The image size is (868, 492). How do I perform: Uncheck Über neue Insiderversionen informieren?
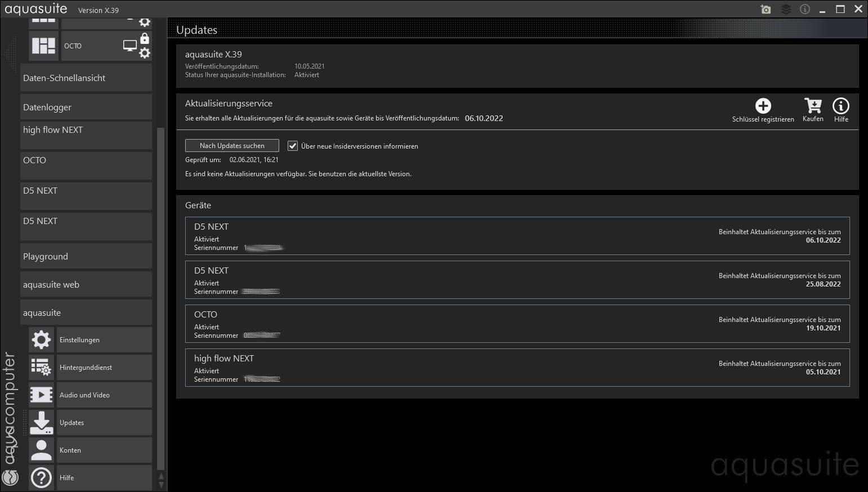pos(293,146)
